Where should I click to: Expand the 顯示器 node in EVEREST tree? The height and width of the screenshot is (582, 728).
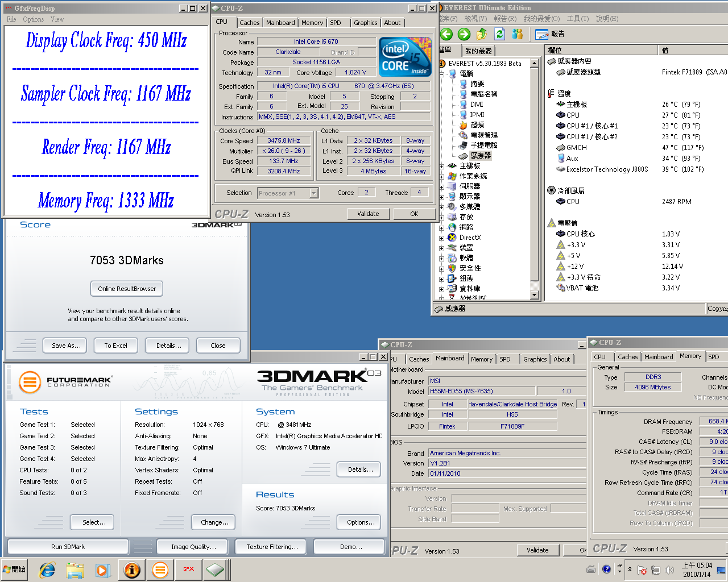tap(442, 197)
